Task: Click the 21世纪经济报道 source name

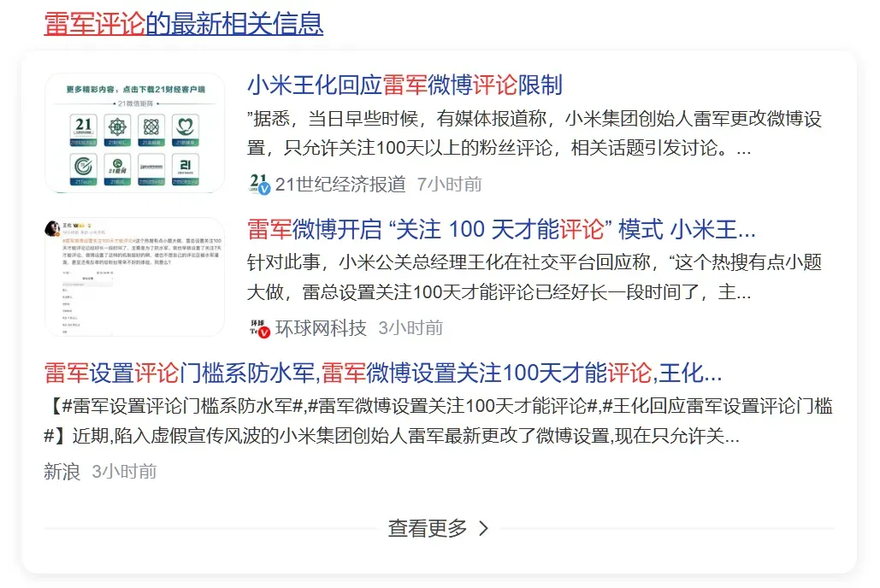Action: [340, 184]
